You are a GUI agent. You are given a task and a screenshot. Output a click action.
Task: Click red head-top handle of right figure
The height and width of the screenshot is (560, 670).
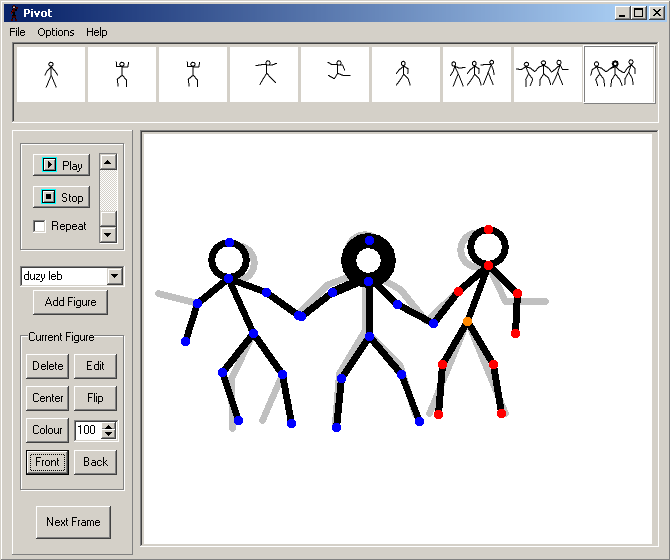pos(488,230)
